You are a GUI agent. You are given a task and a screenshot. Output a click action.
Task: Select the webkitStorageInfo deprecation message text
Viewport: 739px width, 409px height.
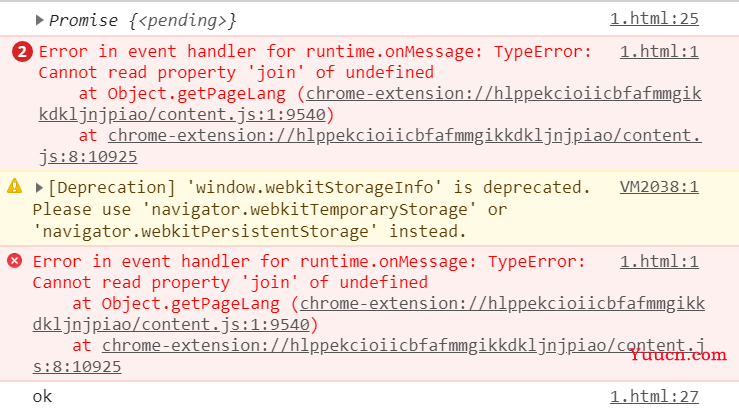[311, 210]
